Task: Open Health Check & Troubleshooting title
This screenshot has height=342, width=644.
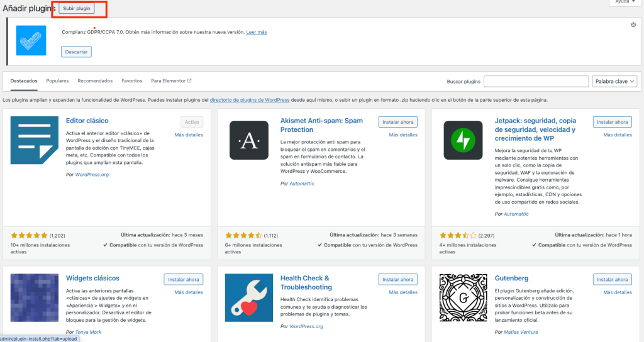Action: 306,282
